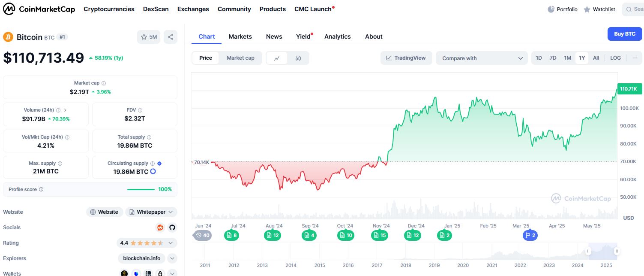Expand the Explorers chevron dropdown
644x276 pixels.
click(x=172, y=258)
